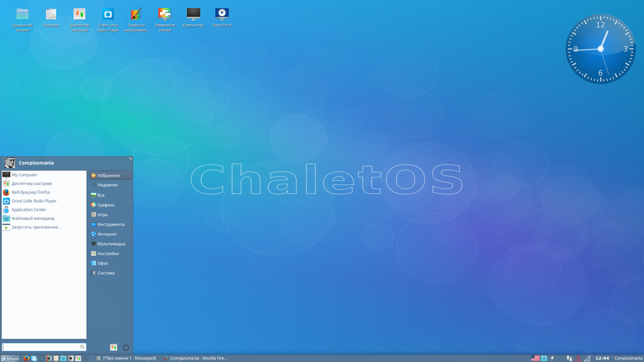This screenshot has height=362, width=644.
Task: Open the Мультимедиа category
Action: click(x=110, y=244)
